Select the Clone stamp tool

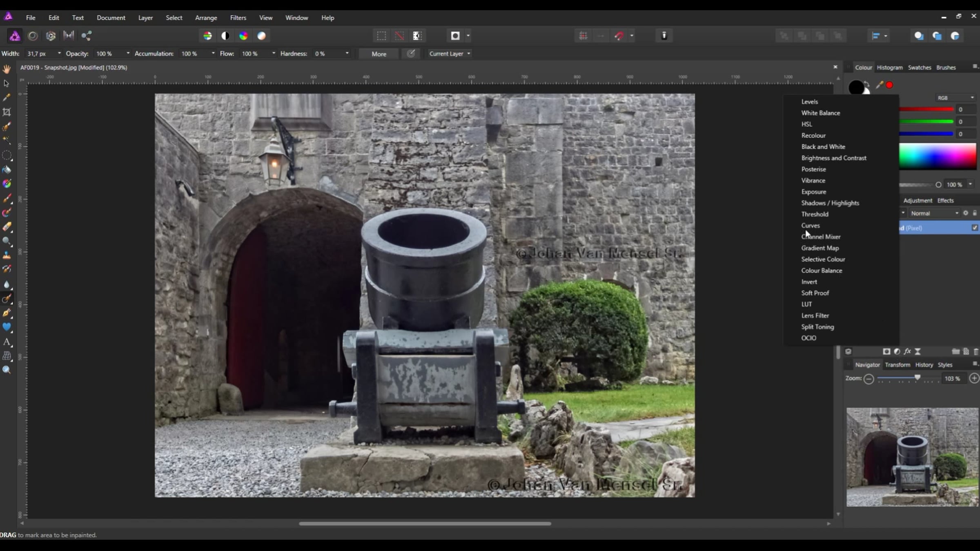[7, 256]
